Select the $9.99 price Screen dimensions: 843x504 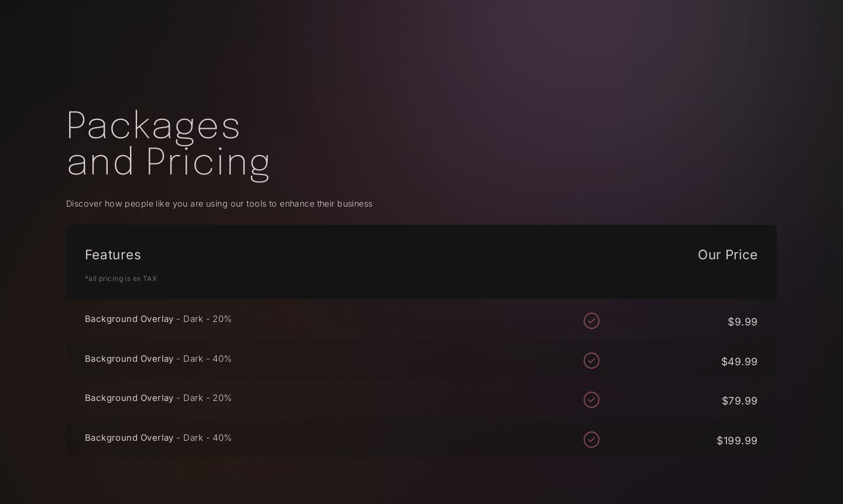742,322
